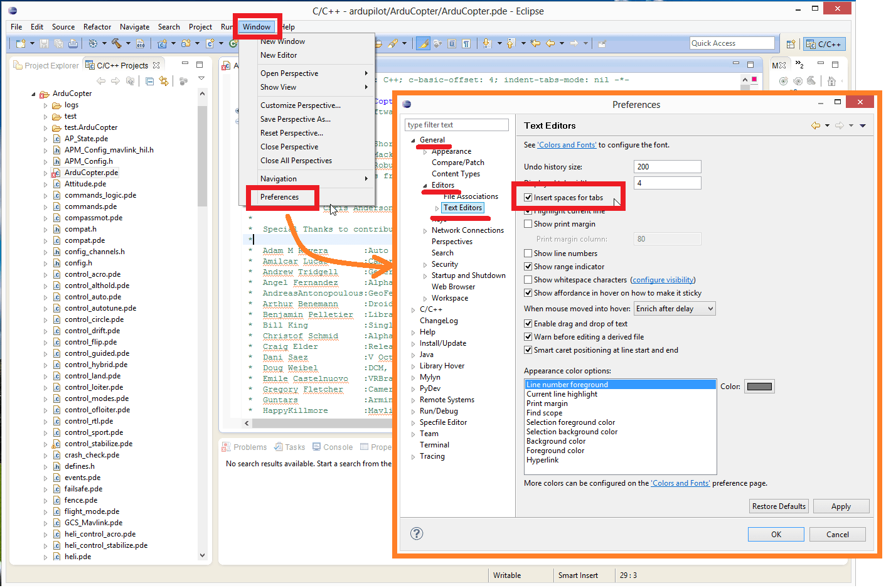Uncheck Insert spaces for tabs
Screen dimensions: 886x588
point(528,196)
